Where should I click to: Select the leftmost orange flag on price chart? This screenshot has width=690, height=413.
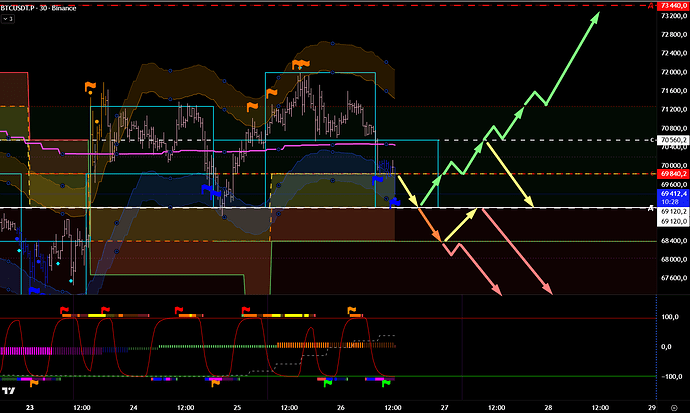tap(90, 87)
